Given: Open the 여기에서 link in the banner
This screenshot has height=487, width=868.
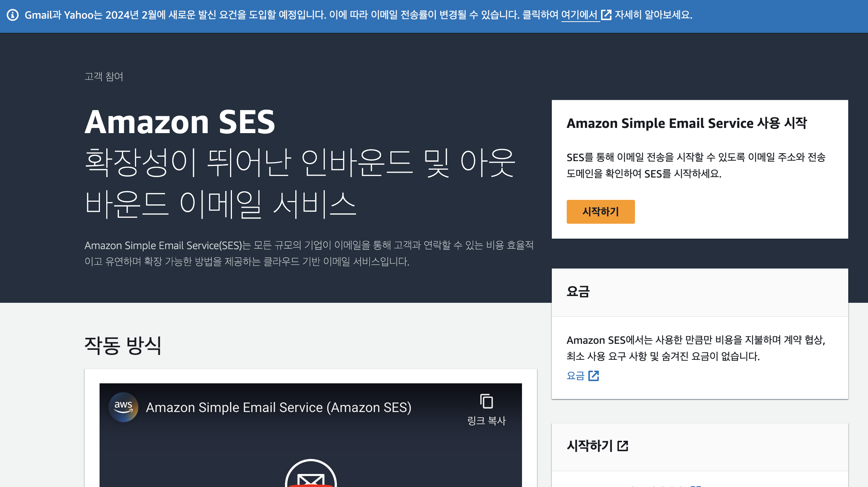Looking at the screenshot, I should coord(579,15).
